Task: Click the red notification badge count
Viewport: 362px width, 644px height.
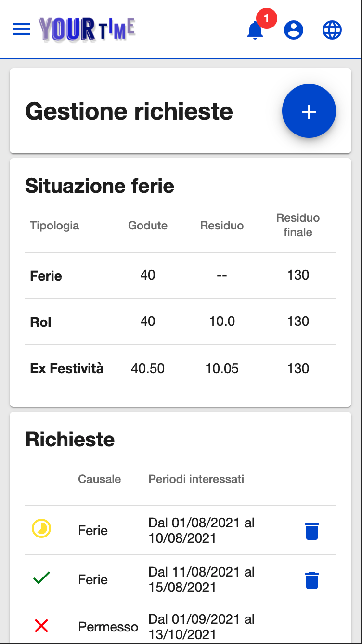Action: coord(266,19)
